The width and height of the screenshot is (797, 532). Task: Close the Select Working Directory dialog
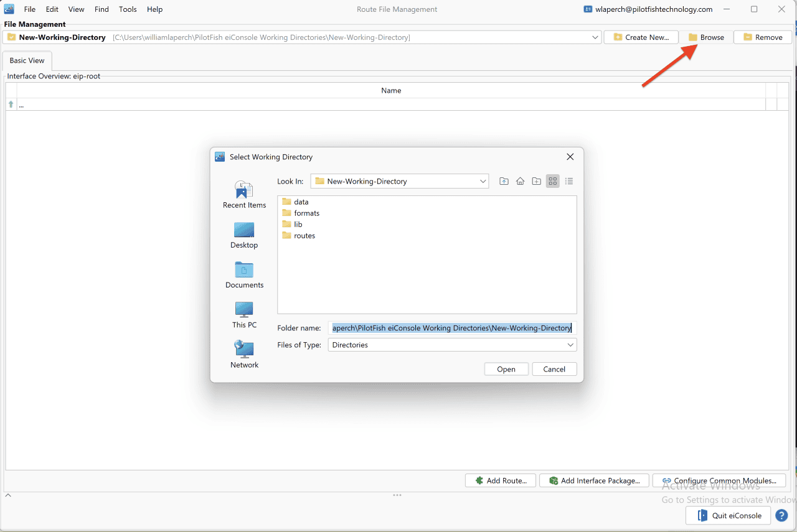click(x=570, y=157)
